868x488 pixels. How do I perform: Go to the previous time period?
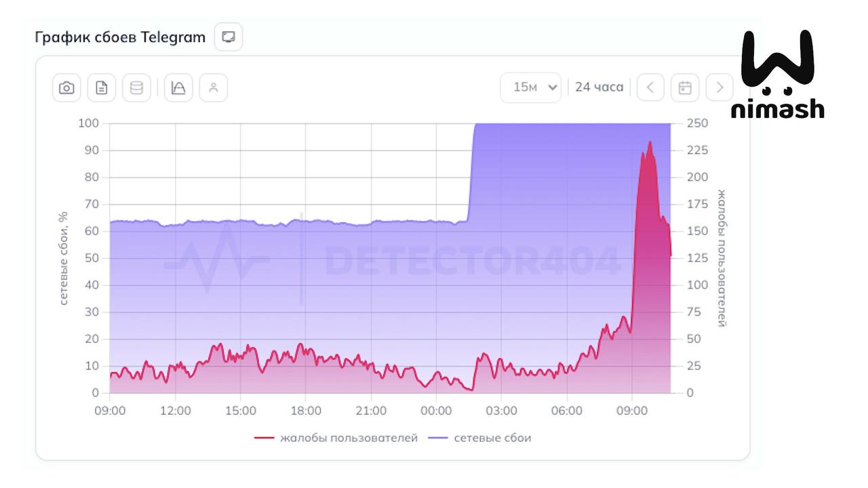tap(650, 87)
